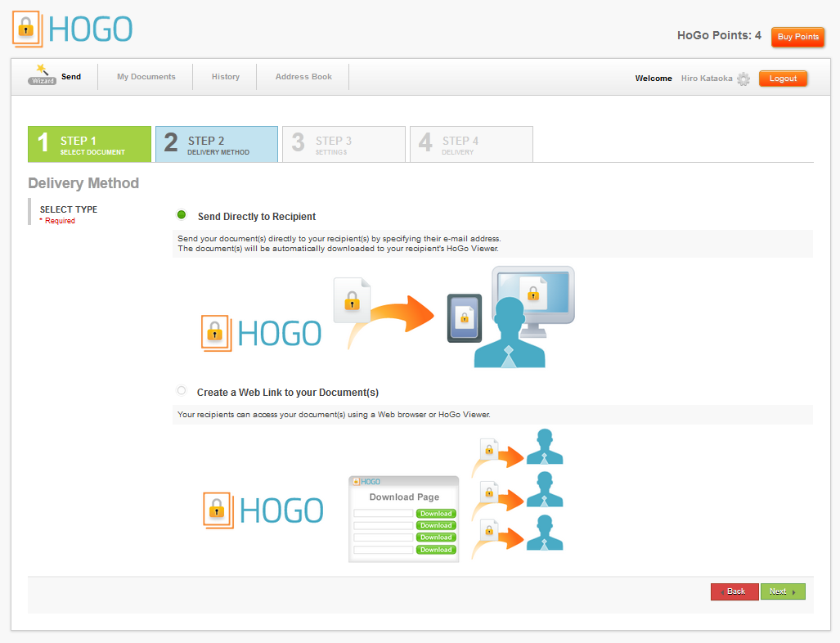Go to Step 1 Select Document
840x643 pixels.
point(90,145)
